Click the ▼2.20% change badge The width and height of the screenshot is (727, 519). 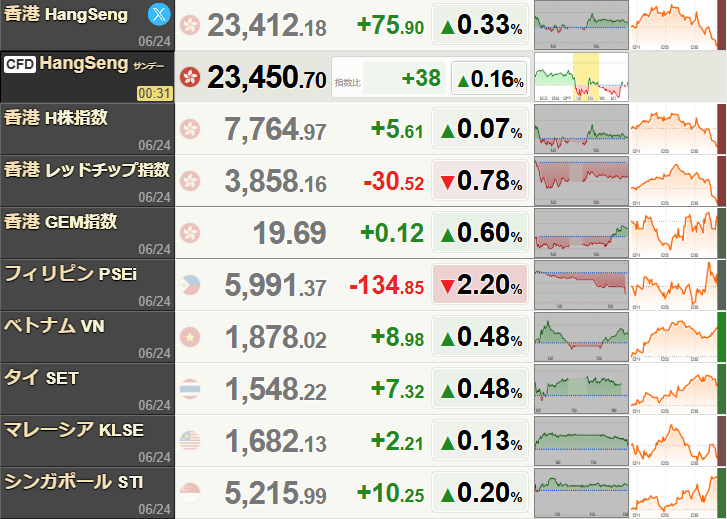480,284
